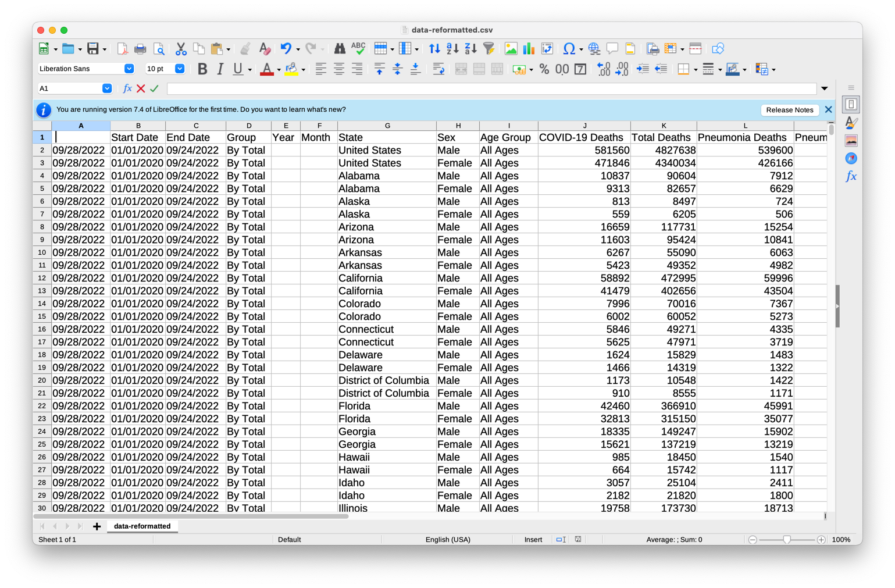Click the Clone formatting paintbrush icon

[245, 49]
